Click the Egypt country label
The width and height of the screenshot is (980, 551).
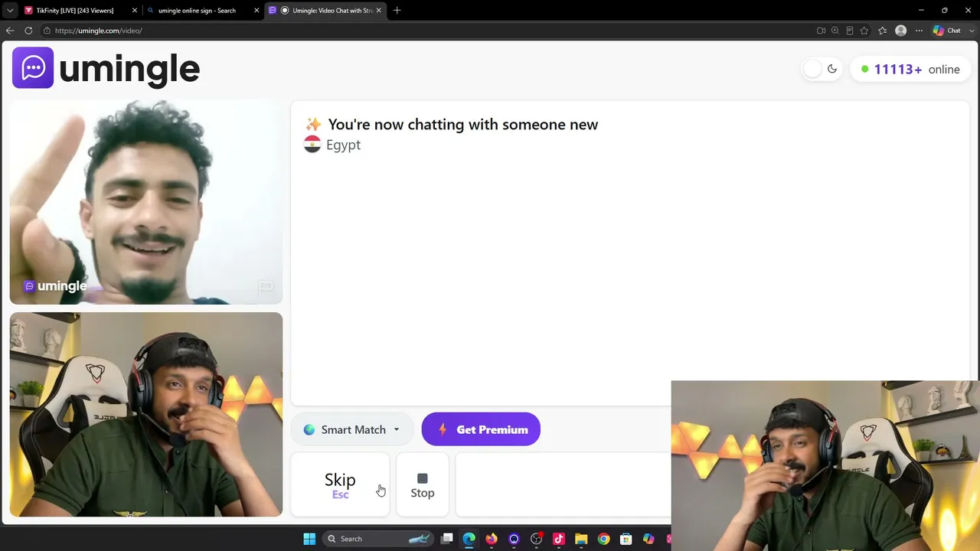pyautogui.click(x=343, y=145)
